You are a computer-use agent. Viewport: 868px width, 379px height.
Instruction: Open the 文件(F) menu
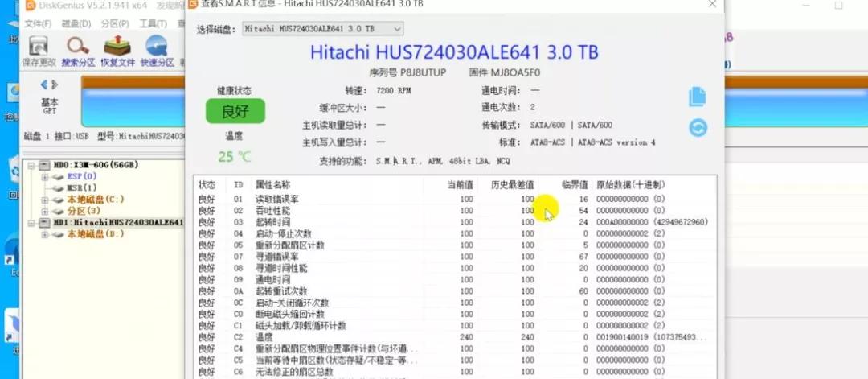pyautogui.click(x=38, y=24)
